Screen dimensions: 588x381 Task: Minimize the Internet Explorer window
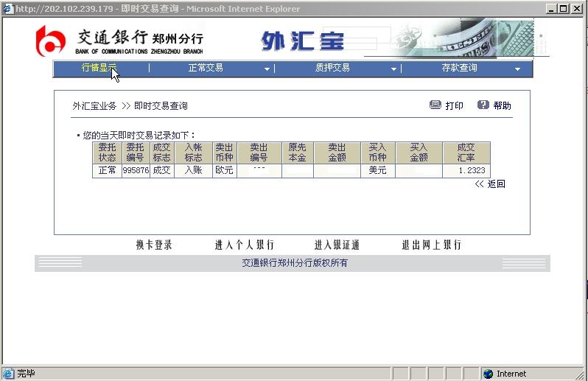click(551, 9)
